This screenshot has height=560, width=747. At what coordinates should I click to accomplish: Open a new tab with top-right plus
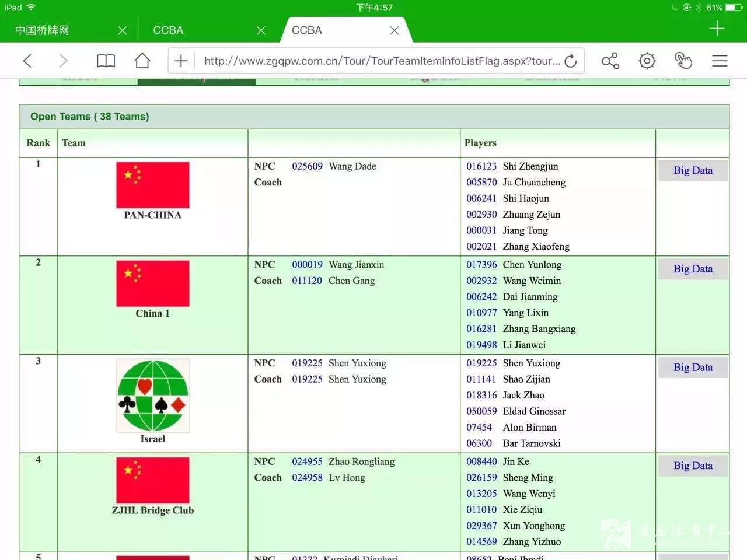[717, 28]
